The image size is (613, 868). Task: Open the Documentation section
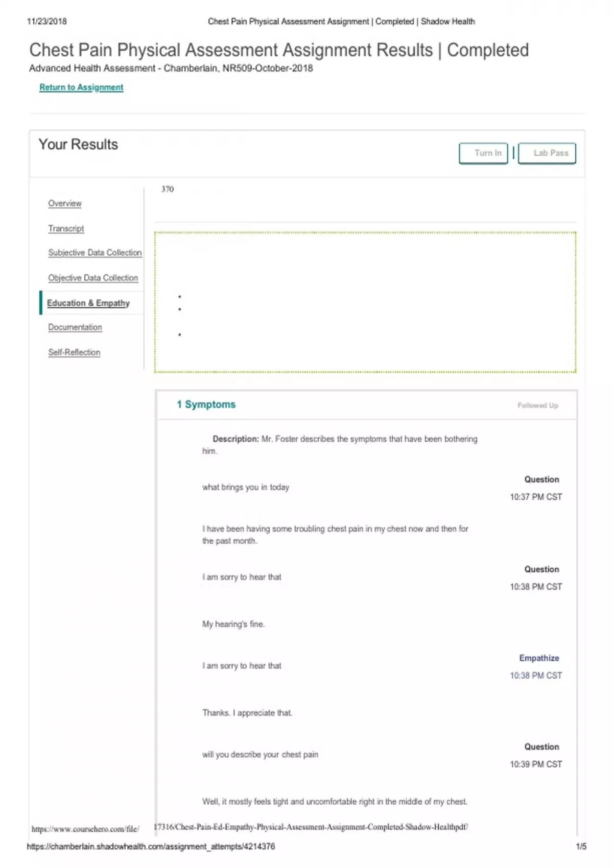click(x=75, y=327)
